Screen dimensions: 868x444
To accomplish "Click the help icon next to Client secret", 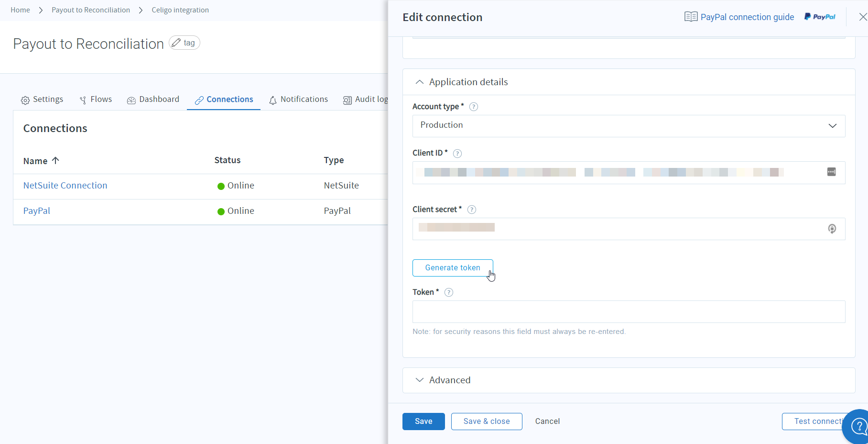I will [472, 210].
